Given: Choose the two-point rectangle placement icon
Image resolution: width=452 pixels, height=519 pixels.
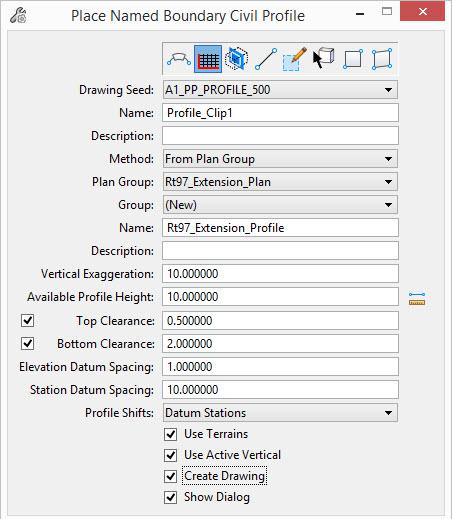Looking at the screenshot, I should coord(353,59).
